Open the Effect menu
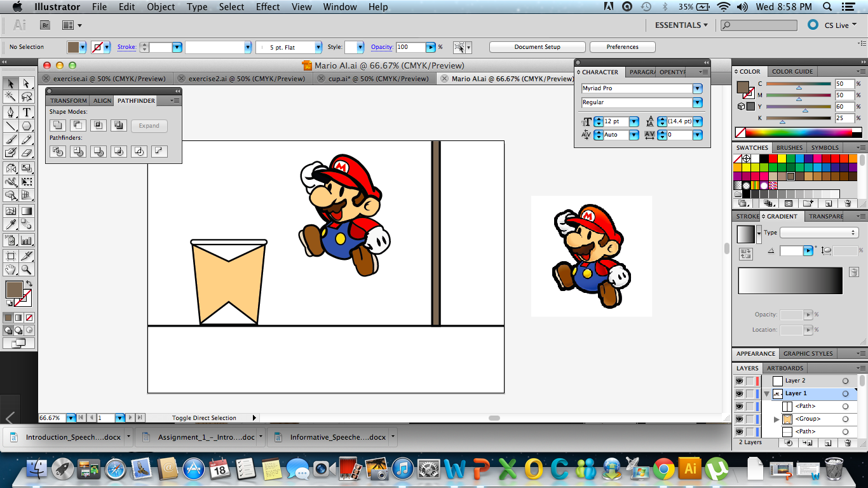The height and width of the screenshot is (488, 868). coord(268,7)
